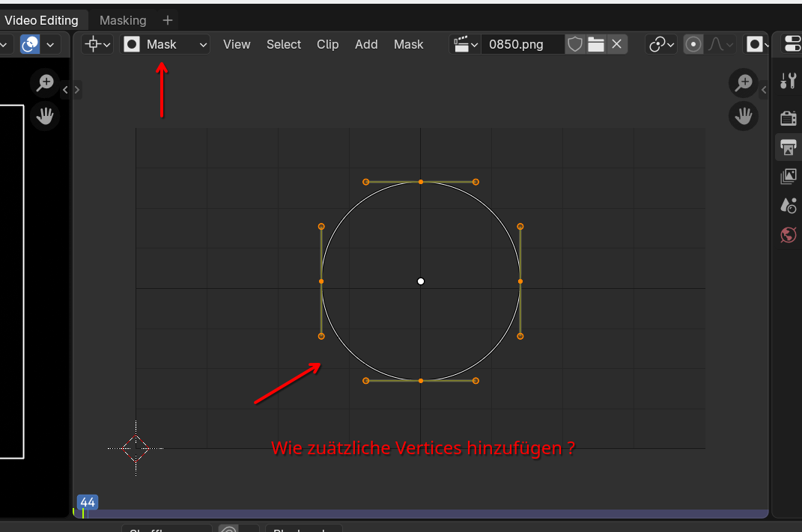The height and width of the screenshot is (532, 802).
Task: Toggle fake user shield for 0850.png
Action: (x=575, y=44)
